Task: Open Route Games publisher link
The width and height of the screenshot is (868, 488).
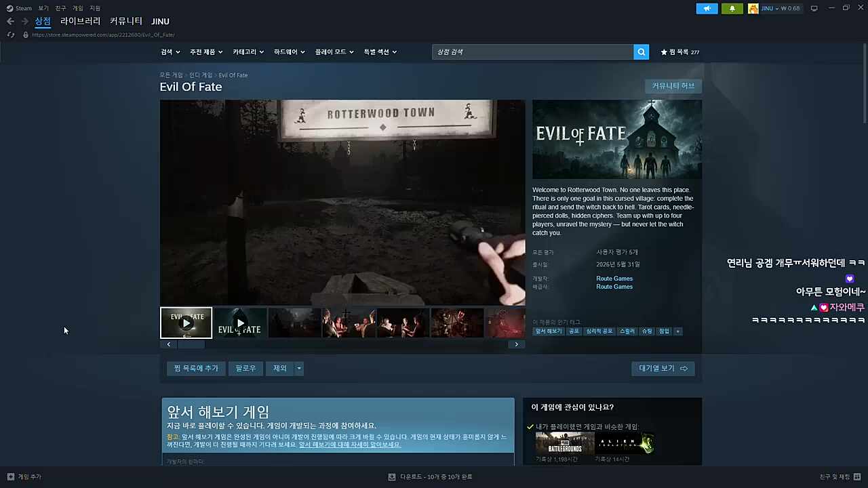Action: (x=614, y=287)
